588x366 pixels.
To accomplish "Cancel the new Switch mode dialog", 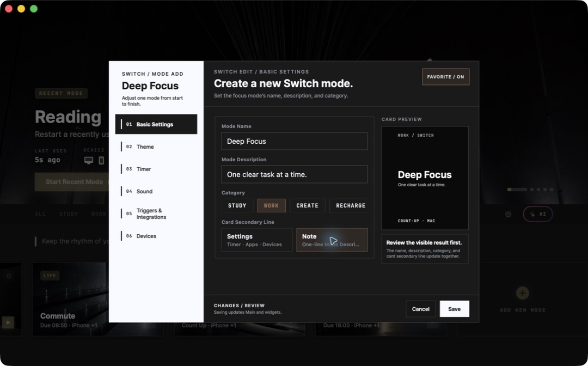I will click(x=421, y=309).
